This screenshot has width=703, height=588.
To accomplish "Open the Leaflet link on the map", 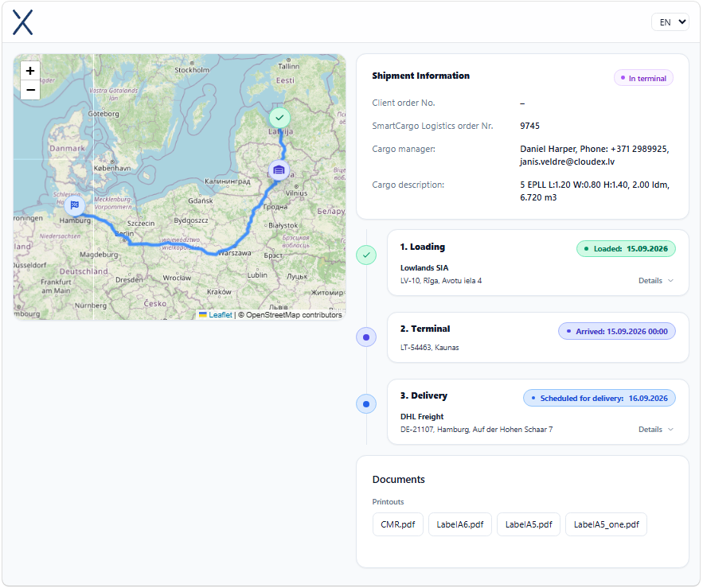I will (x=221, y=315).
